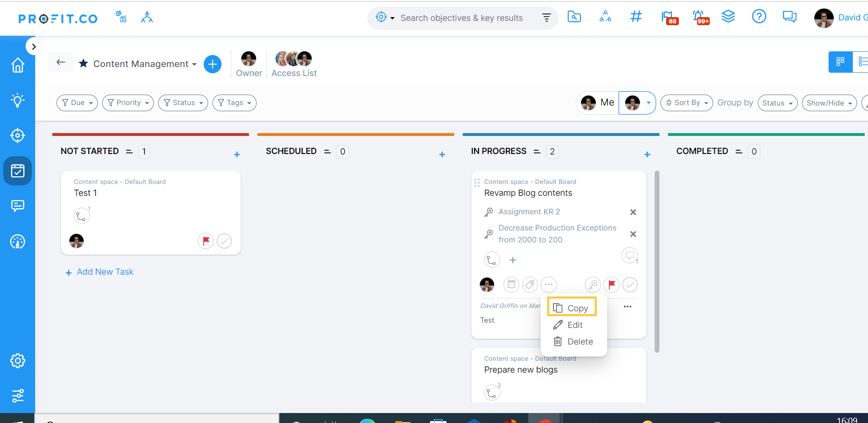Switch to list view
The image size is (868, 423).
point(861,62)
